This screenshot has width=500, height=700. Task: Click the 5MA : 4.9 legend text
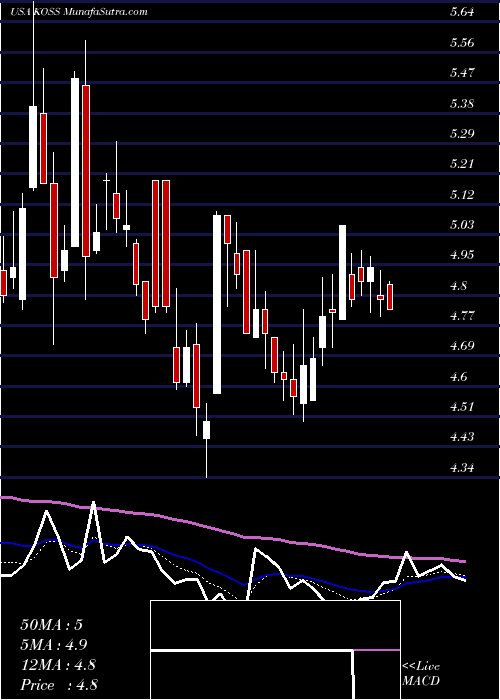pyautogui.click(x=54, y=645)
